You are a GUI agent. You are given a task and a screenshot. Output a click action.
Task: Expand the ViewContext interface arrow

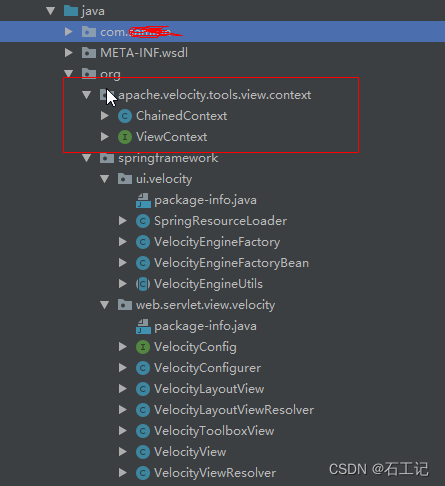click(105, 137)
